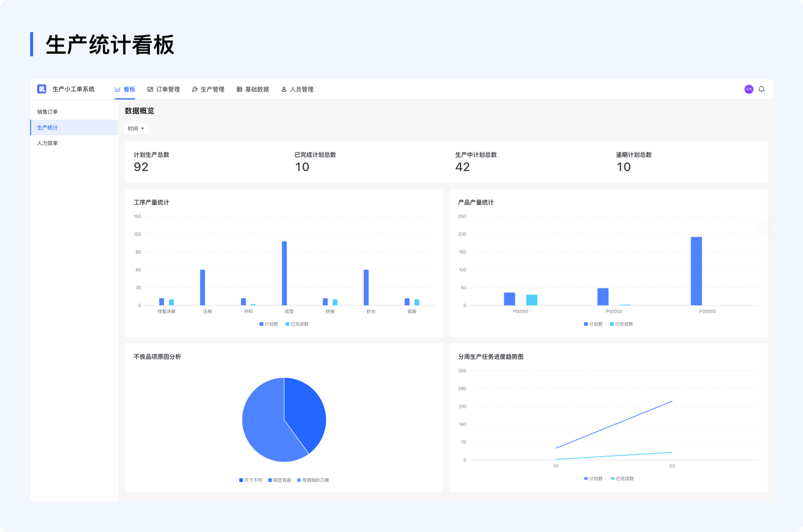803x532 pixels.
Task: Click the 03 week label on the trend chart
Action: (672, 466)
